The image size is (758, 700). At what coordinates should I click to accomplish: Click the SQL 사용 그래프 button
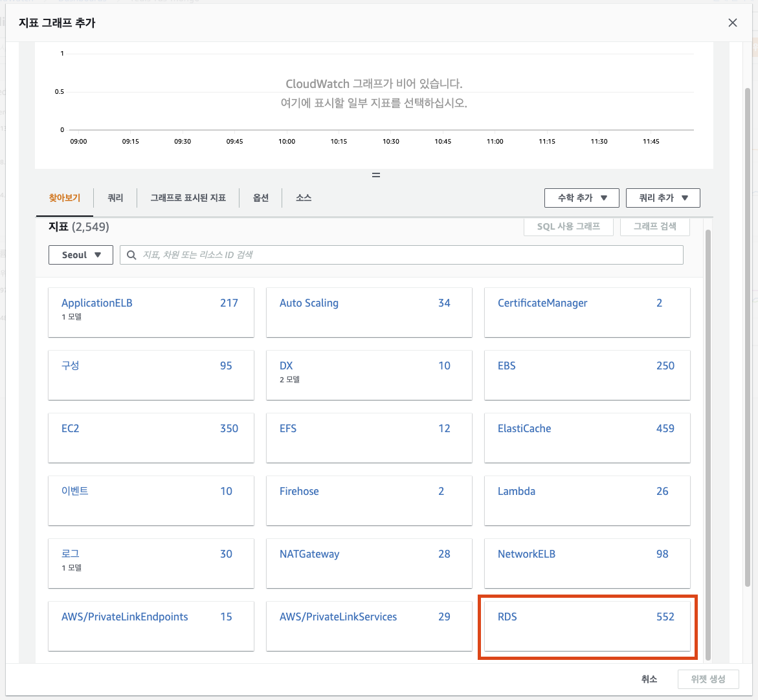[x=568, y=226]
